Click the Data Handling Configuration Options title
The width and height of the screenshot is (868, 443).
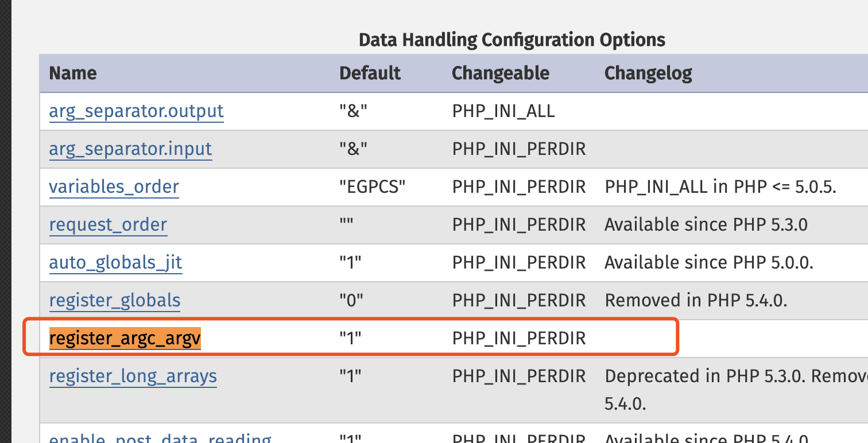pos(511,40)
